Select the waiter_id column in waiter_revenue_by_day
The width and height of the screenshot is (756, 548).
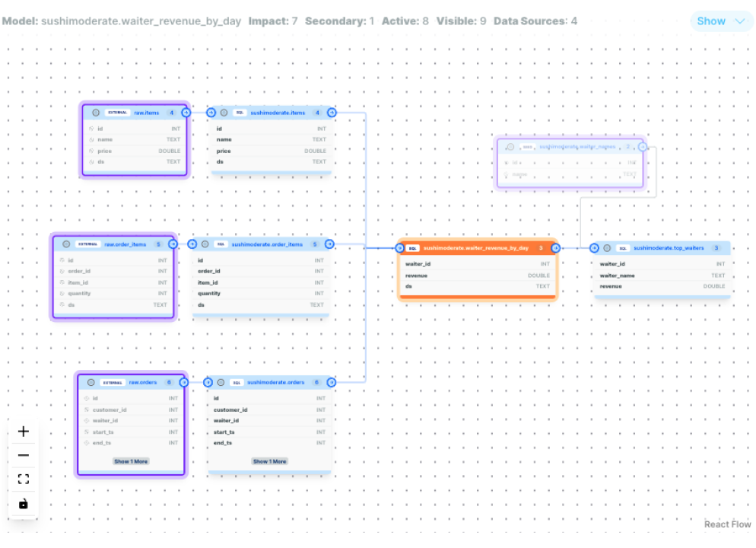(478, 264)
